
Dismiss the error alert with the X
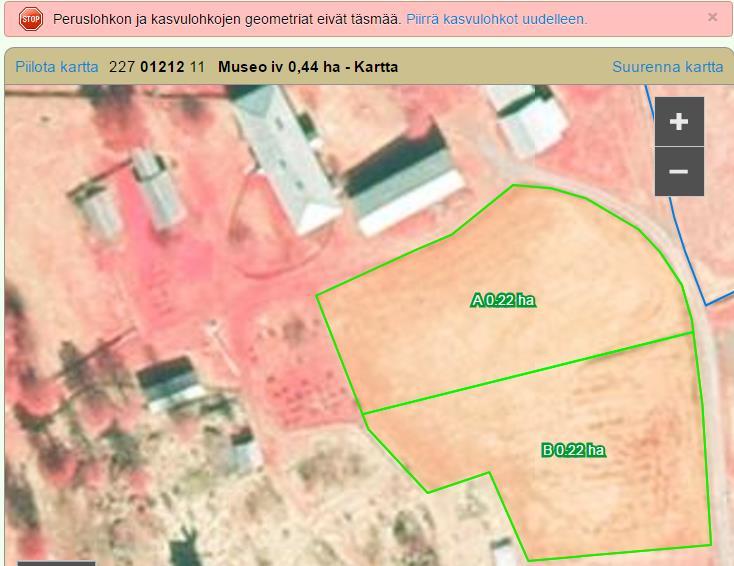click(x=712, y=17)
